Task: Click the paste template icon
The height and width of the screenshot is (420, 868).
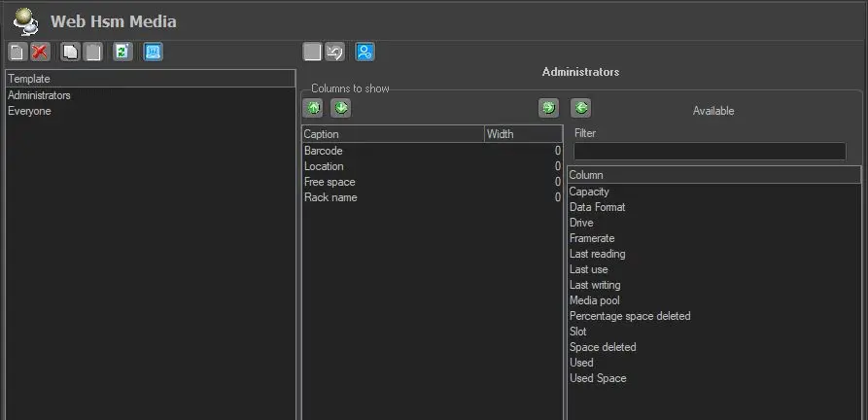Action: pyautogui.click(x=92, y=52)
